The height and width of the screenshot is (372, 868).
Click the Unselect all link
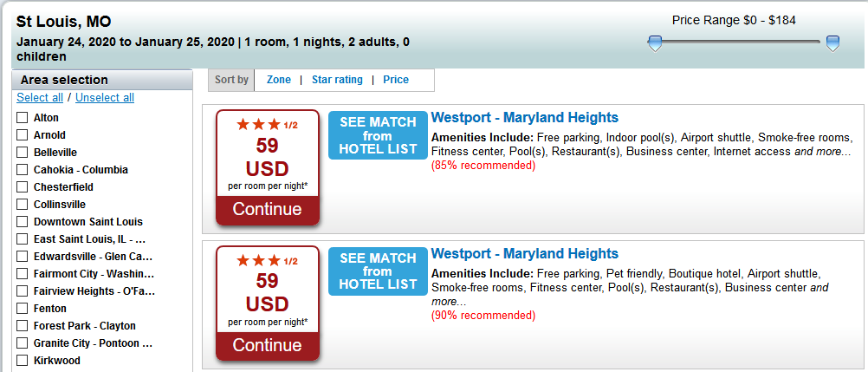[105, 98]
